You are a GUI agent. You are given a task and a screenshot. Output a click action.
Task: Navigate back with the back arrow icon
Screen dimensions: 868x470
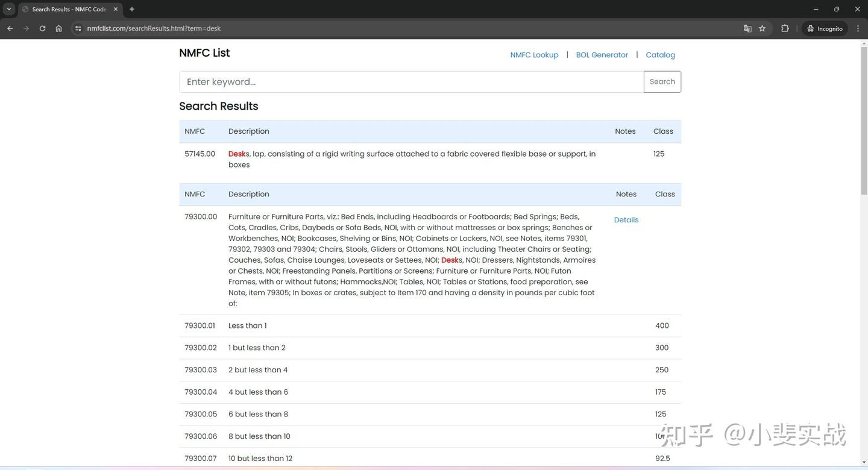coord(10,28)
